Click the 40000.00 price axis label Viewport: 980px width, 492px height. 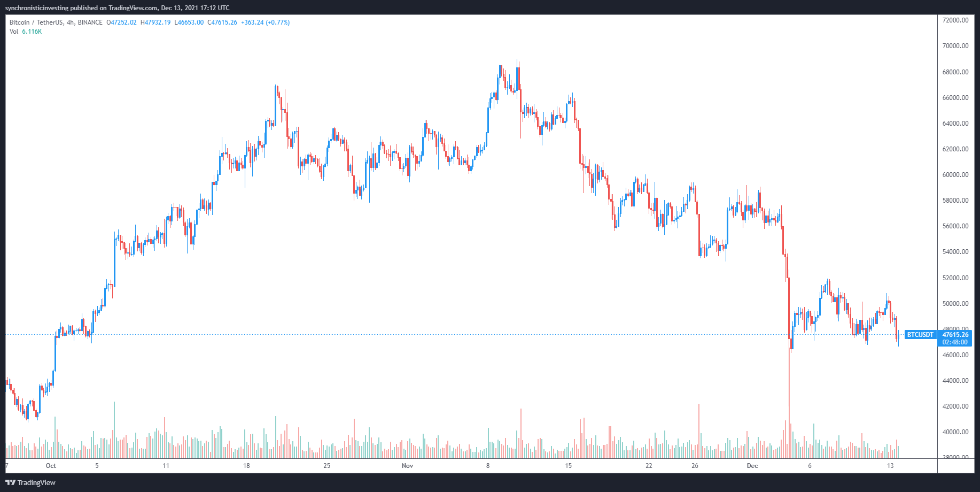[x=955, y=432]
